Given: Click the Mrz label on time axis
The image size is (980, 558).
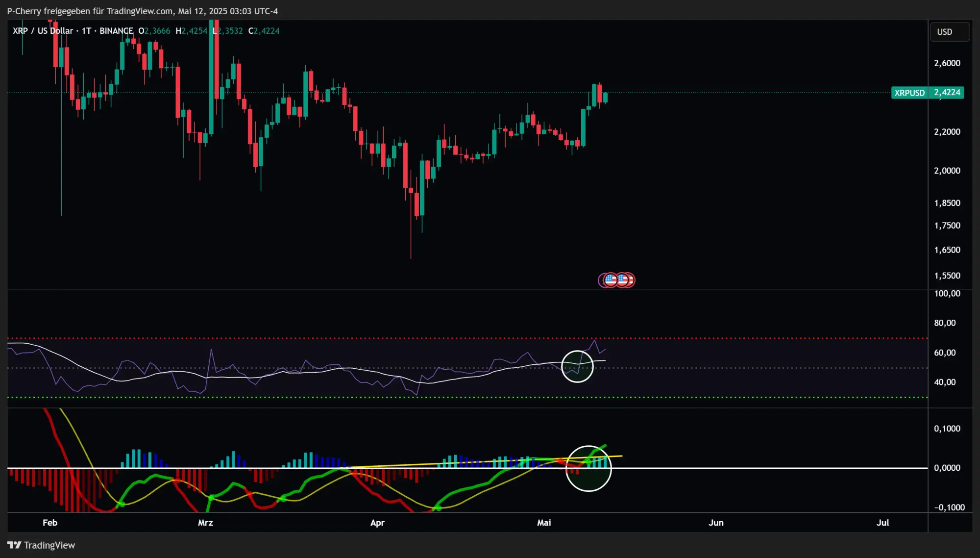Looking at the screenshot, I should coord(205,523).
